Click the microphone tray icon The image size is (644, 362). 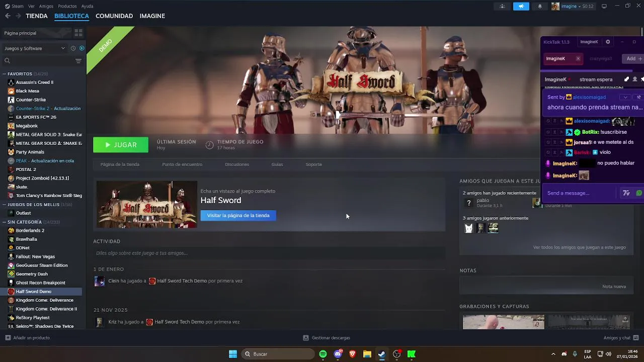(x=575, y=354)
